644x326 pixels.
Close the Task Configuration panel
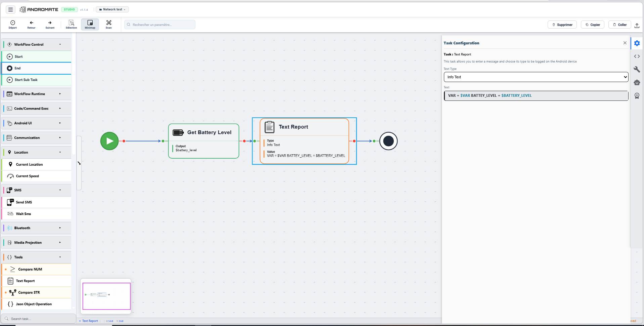click(x=625, y=43)
